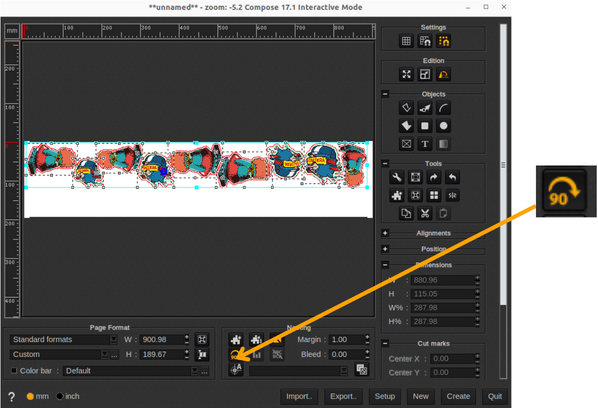
Task: Toggle the 90 degree rotation nesting option
Action: coord(236,355)
